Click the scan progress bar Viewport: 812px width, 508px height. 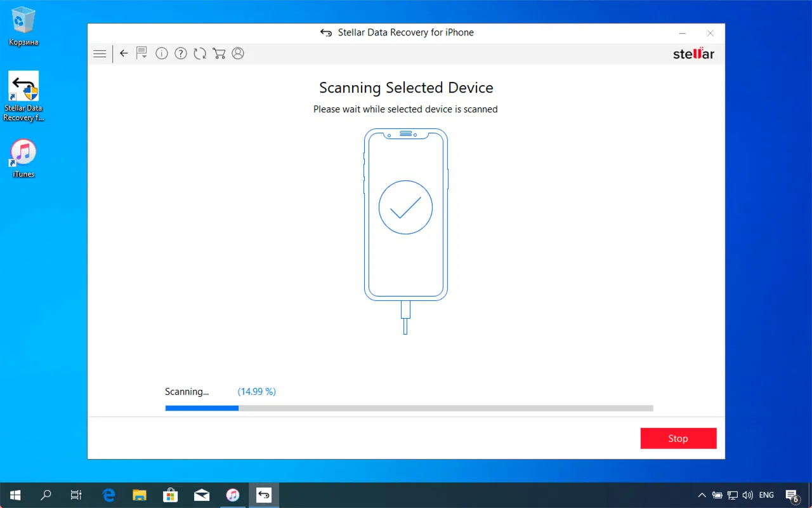409,408
